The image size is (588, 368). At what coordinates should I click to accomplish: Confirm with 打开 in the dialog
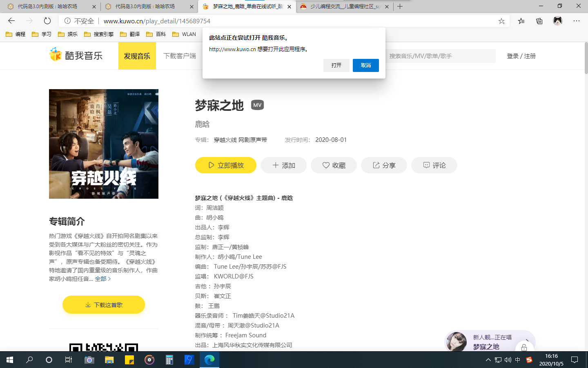click(x=336, y=65)
